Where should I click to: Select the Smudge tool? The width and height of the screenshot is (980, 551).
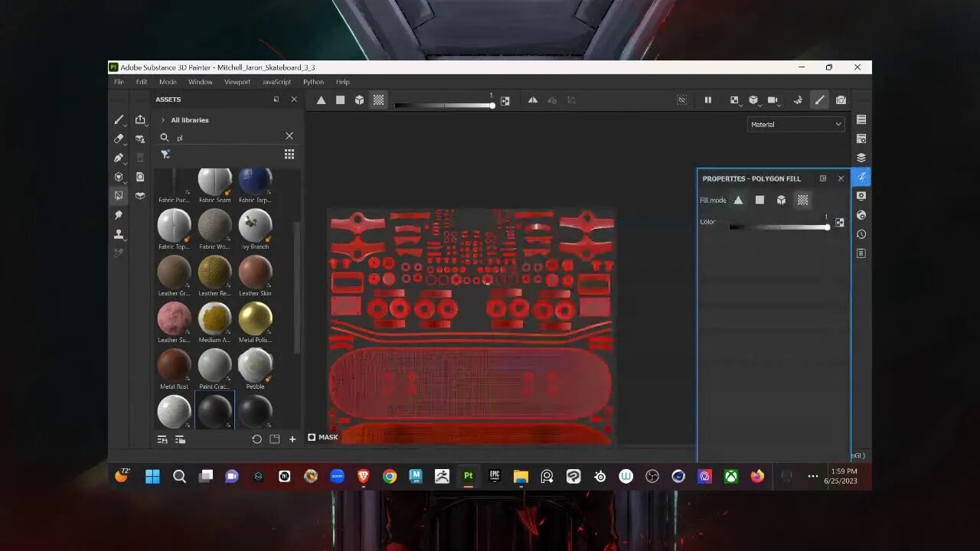(119, 215)
